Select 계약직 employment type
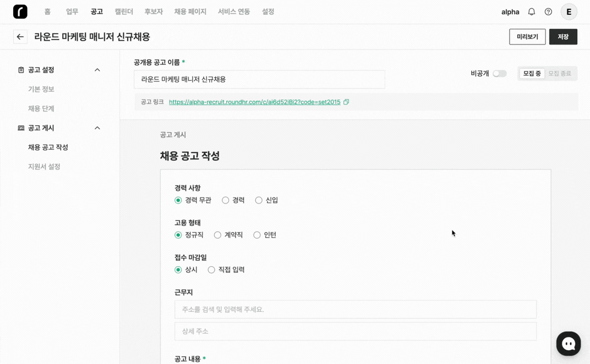The width and height of the screenshot is (590, 364). (218, 235)
